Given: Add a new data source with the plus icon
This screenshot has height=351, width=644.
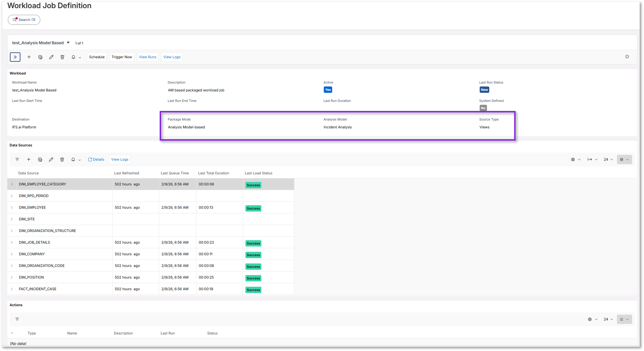Looking at the screenshot, I should 29,159.
